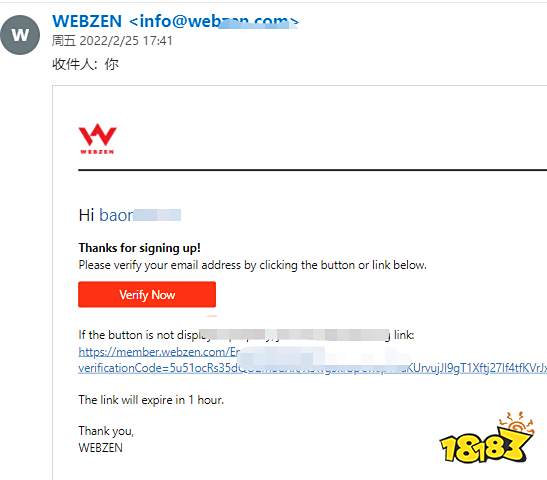Screen dimensions: 547x480
Task: Click the red WEBZEN logo
Action: click(x=97, y=139)
